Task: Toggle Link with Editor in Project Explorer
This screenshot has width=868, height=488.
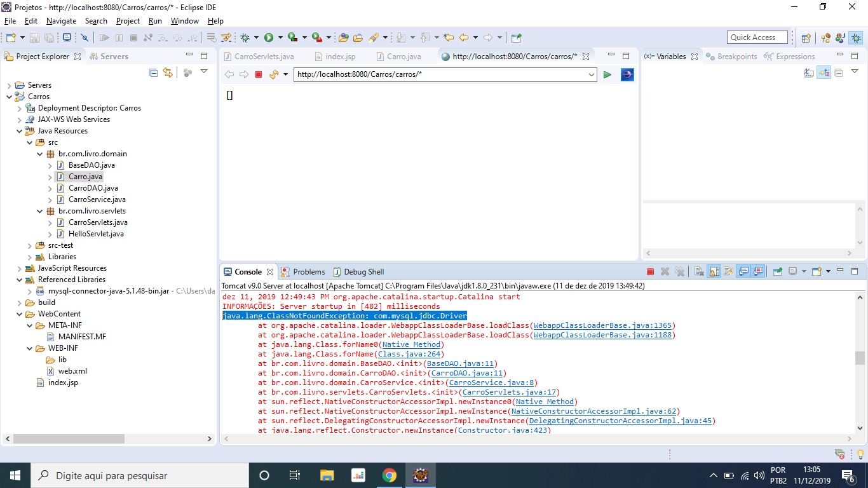Action: 168,73
